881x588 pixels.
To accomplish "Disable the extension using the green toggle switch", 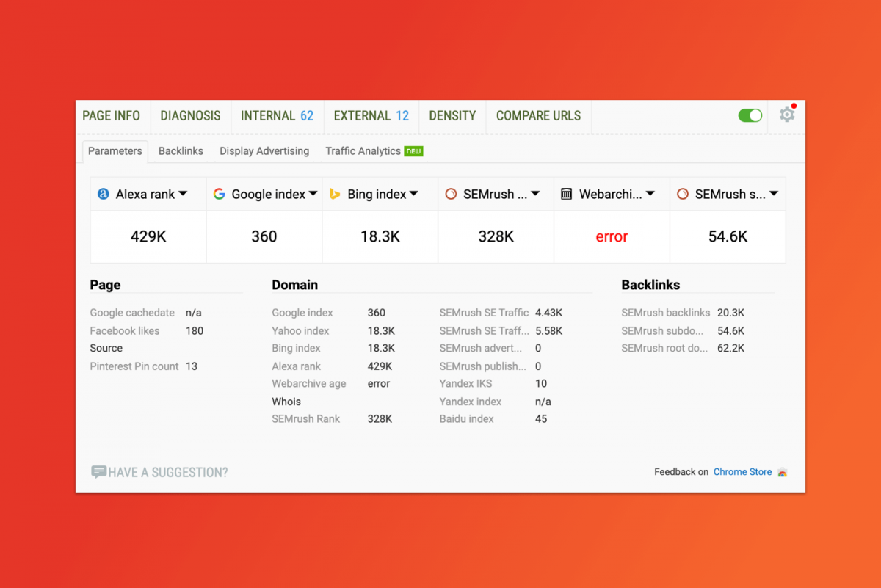I will pos(750,115).
